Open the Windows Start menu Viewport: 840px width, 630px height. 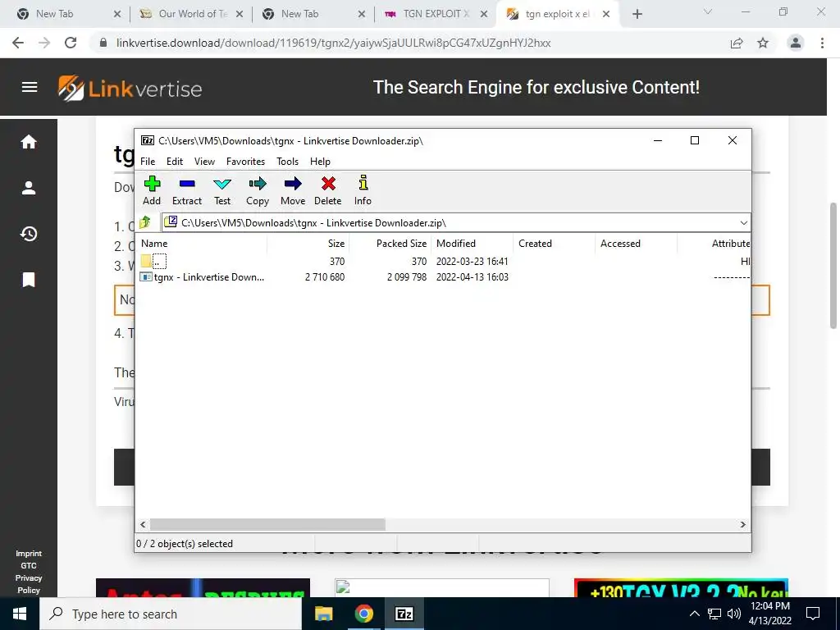20,614
